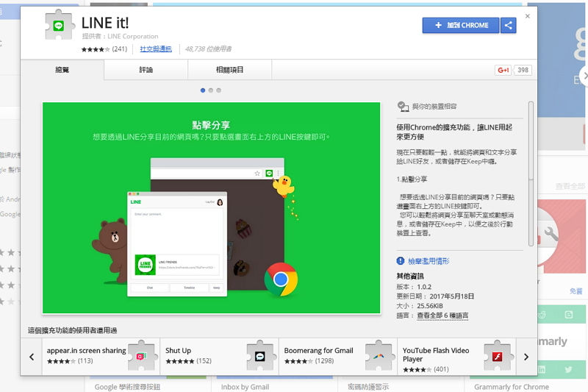Click the Shut Up extension icon
The height and width of the screenshot is (392, 588).
(x=261, y=356)
